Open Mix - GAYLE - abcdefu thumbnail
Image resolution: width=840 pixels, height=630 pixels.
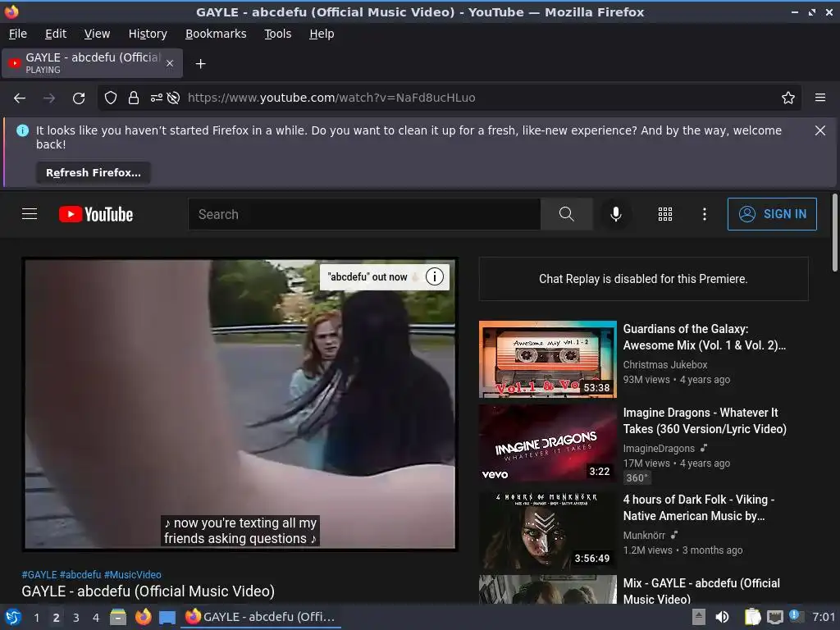[x=547, y=589]
